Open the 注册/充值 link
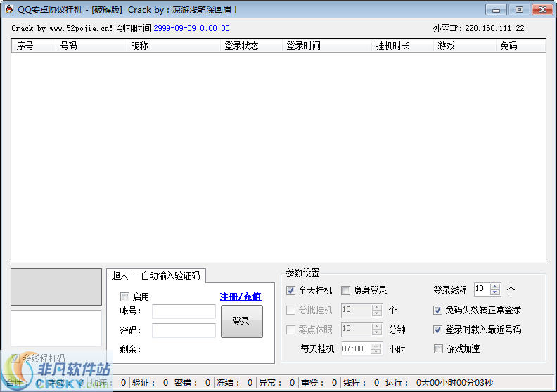Viewport: 557px width, 392px height. coord(241,296)
